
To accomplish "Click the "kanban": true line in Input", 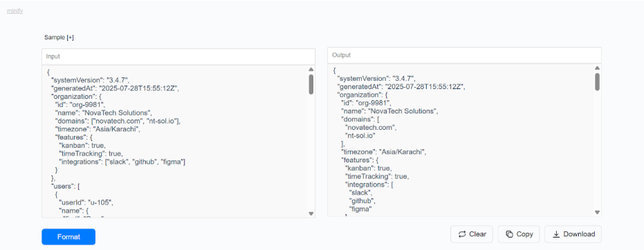I will pyautogui.click(x=82, y=146).
